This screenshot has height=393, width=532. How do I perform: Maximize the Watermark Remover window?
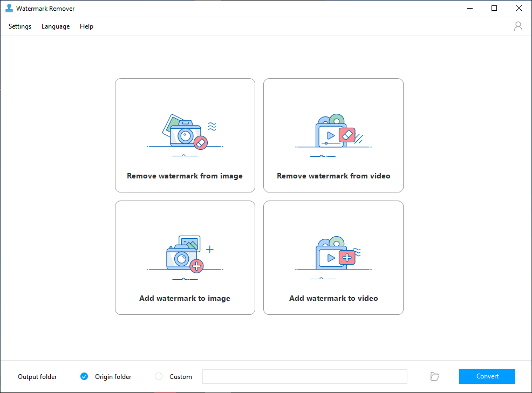(x=494, y=9)
